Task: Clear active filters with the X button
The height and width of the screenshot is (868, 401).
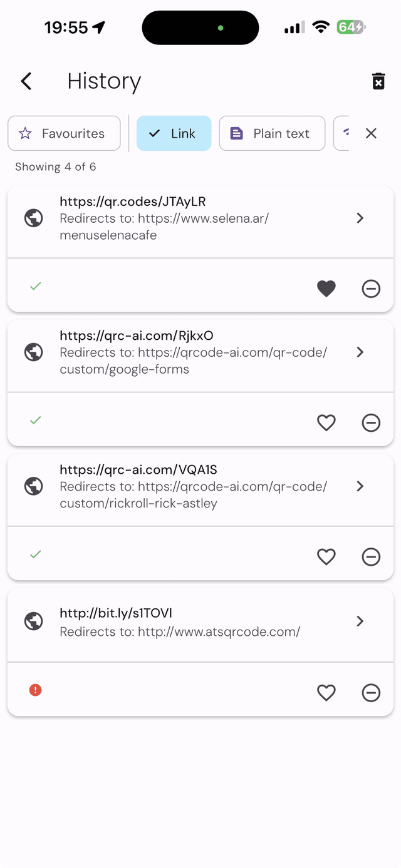Action: coord(371,133)
